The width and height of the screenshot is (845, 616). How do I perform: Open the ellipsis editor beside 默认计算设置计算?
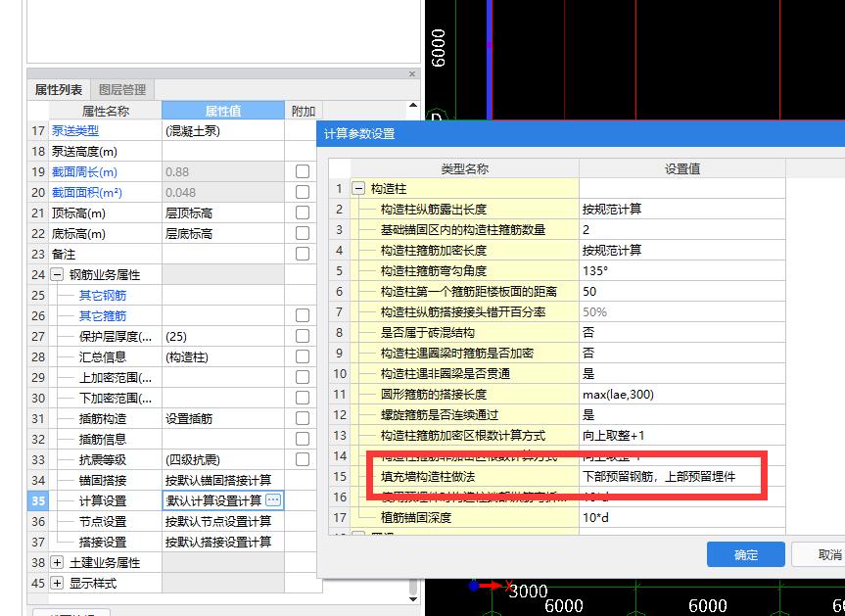(x=272, y=499)
